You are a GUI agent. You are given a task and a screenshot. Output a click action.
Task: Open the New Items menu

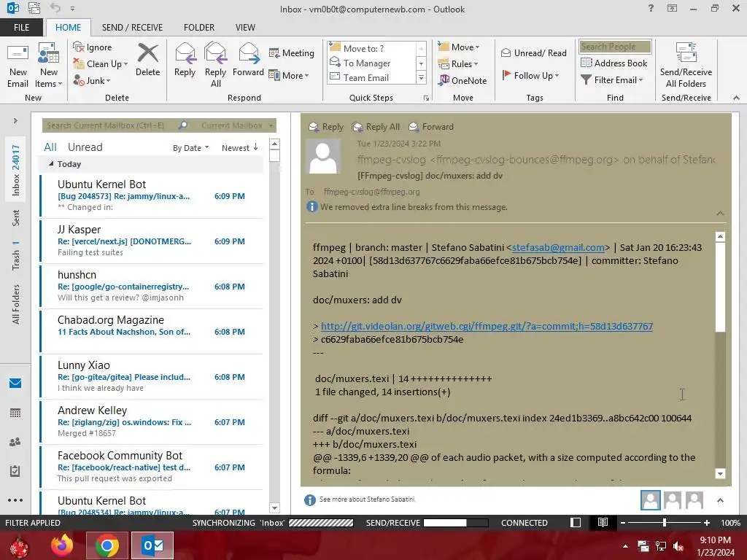pos(49,65)
